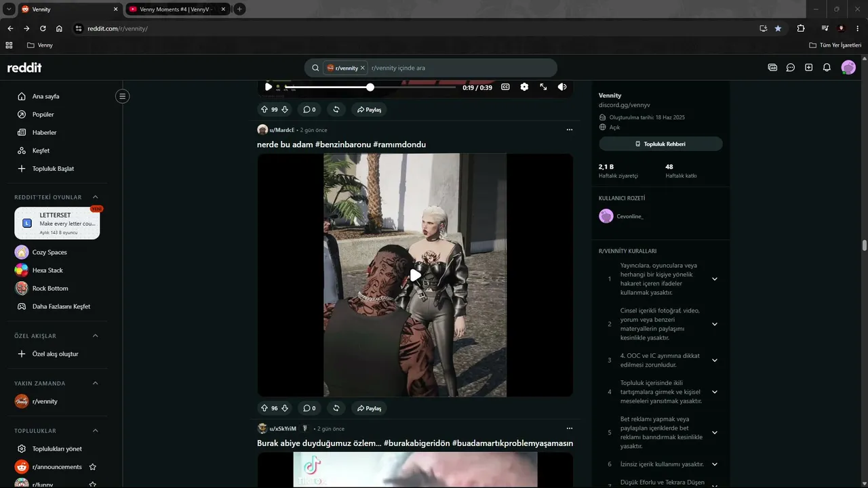The height and width of the screenshot is (488, 868).
Task: Play the top video in the player bar
Action: tap(269, 87)
